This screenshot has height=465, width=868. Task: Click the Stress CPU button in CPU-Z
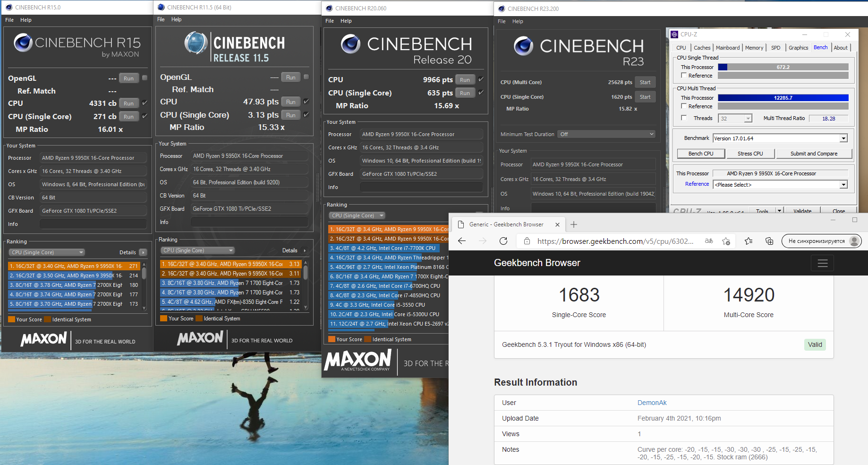750,154
